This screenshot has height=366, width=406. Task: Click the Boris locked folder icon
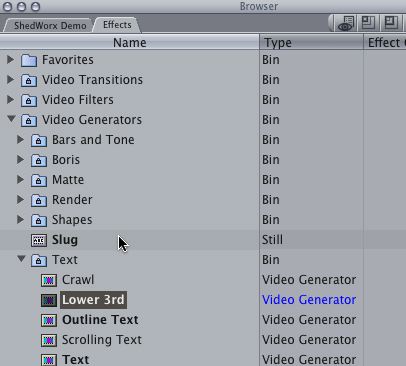point(39,160)
